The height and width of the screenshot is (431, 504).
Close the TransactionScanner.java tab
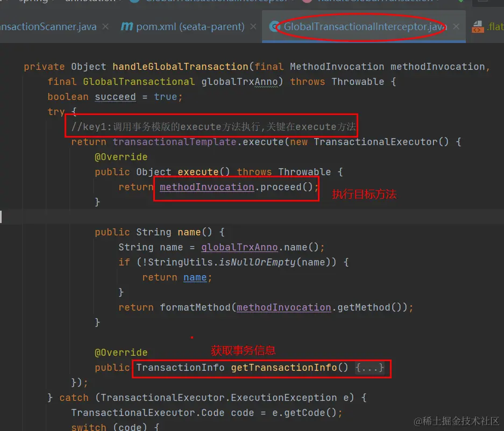(105, 27)
